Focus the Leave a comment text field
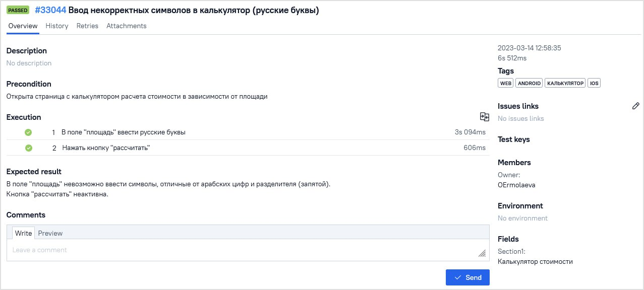This screenshot has height=290, width=644. (242, 250)
